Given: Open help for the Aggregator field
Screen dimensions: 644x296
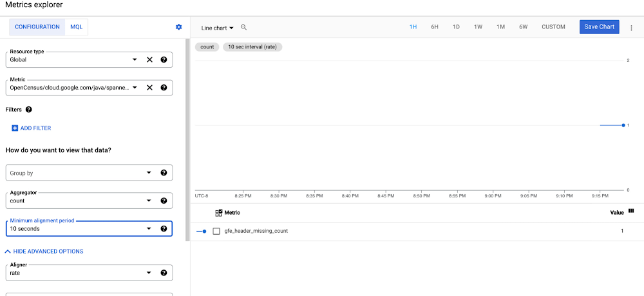Looking at the screenshot, I should click(164, 201).
